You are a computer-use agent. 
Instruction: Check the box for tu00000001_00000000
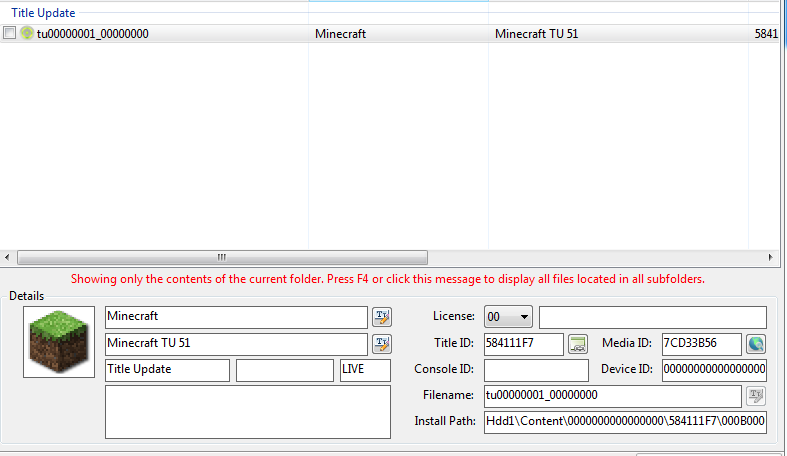10,33
